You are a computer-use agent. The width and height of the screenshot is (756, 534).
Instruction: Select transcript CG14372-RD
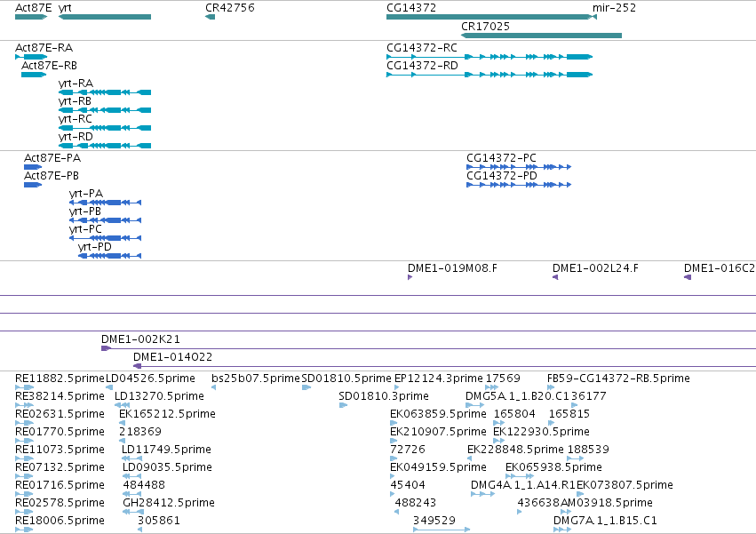[x=489, y=75]
